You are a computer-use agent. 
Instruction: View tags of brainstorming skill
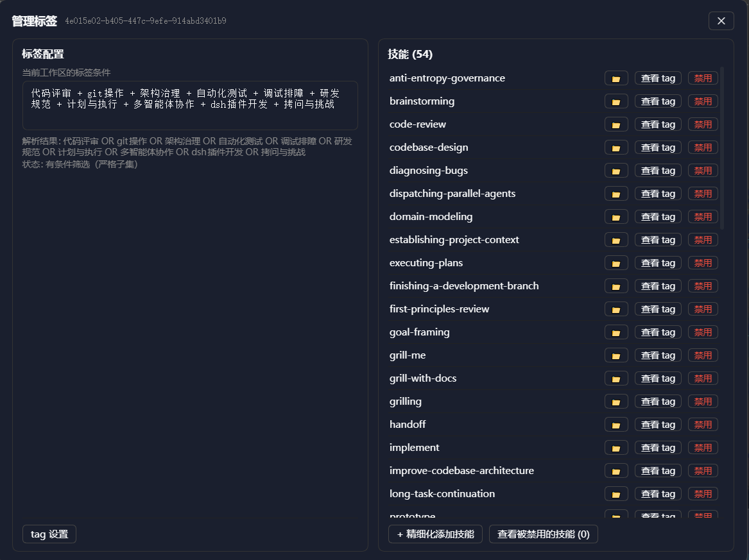[658, 101]
